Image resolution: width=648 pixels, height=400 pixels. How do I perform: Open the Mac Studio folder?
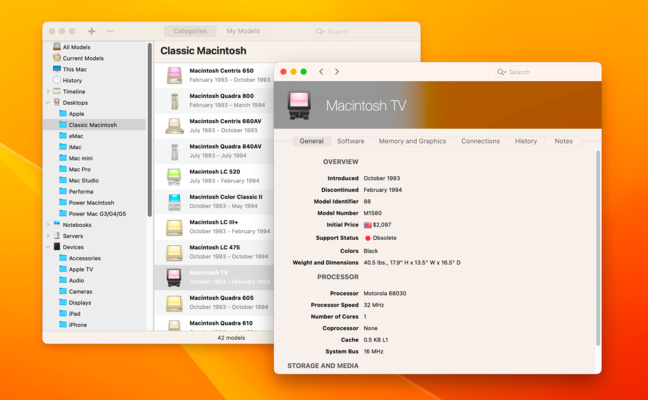(79, 181)
